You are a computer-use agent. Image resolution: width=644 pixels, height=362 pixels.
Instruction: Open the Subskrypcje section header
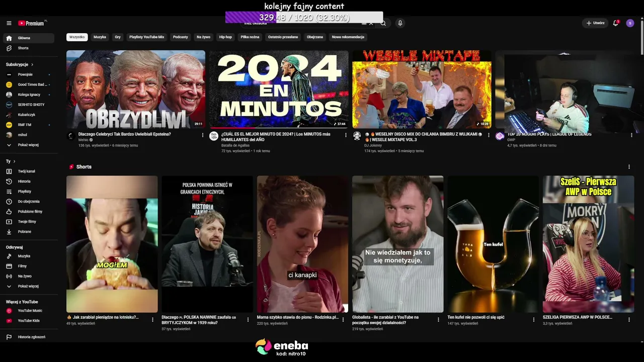[x=20, y=65]
